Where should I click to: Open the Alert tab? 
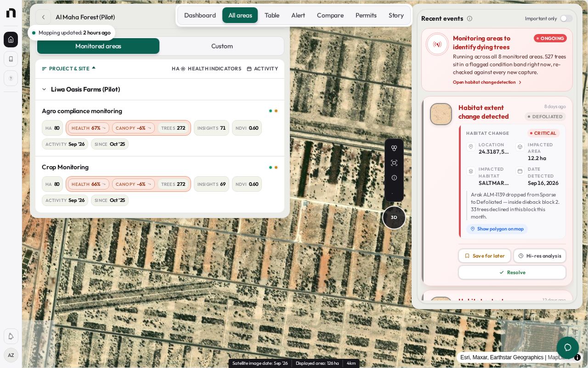pyautogui.click(x=298, y=15)
